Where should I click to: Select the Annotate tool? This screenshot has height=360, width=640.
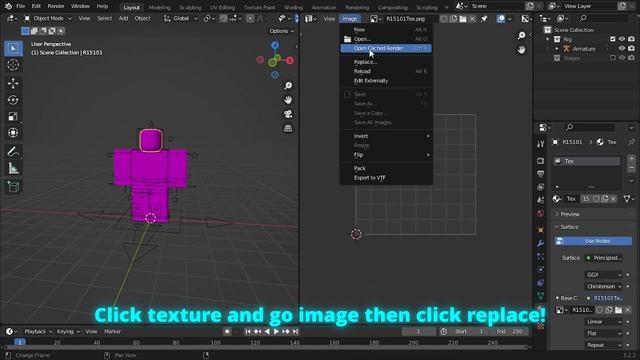pyautogui.click(x=13, y=151)
